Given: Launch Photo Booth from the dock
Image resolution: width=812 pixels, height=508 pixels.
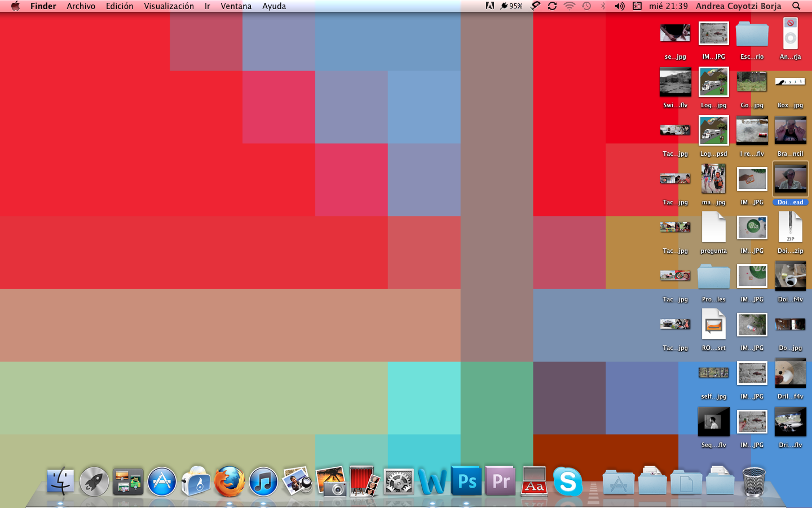Looking at the screenshot, I should pyautogui.click(x=364, y=481).
